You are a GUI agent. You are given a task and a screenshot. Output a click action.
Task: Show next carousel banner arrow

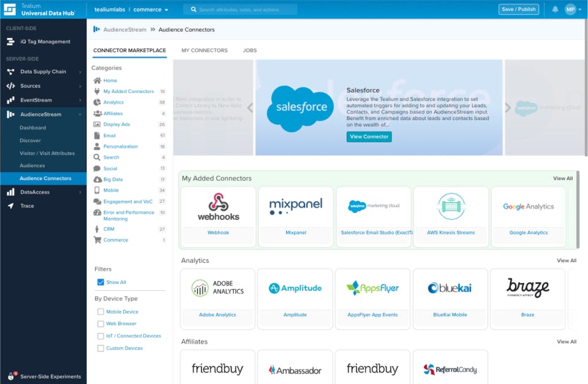(x=508, y=108)
